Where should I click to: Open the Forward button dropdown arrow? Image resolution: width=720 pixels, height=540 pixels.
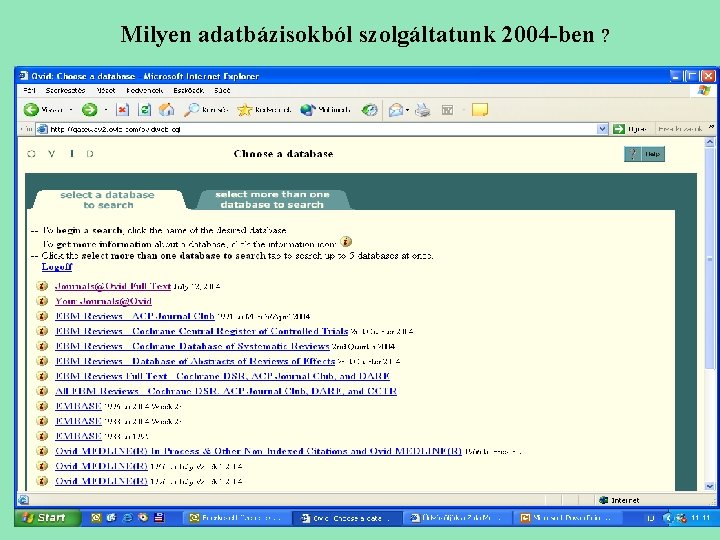106,110
